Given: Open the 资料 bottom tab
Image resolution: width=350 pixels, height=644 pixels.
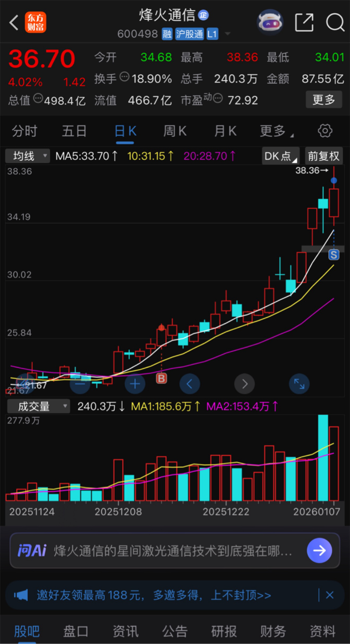Looking at the screenshot, I should 322,631.
